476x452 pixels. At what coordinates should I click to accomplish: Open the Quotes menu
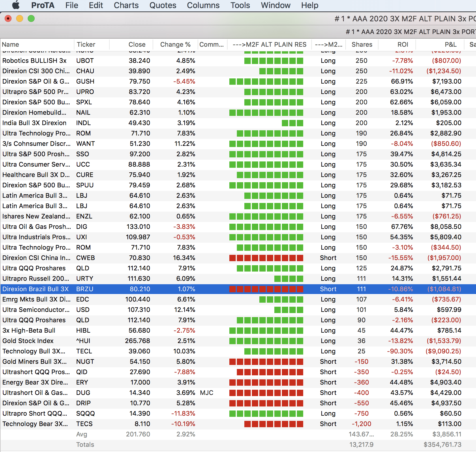point(163,5)
